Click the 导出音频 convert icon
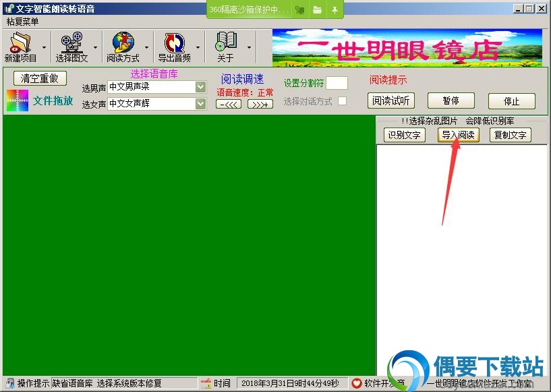551x392 pixels. pyautogui.click(x=175, y=43)
